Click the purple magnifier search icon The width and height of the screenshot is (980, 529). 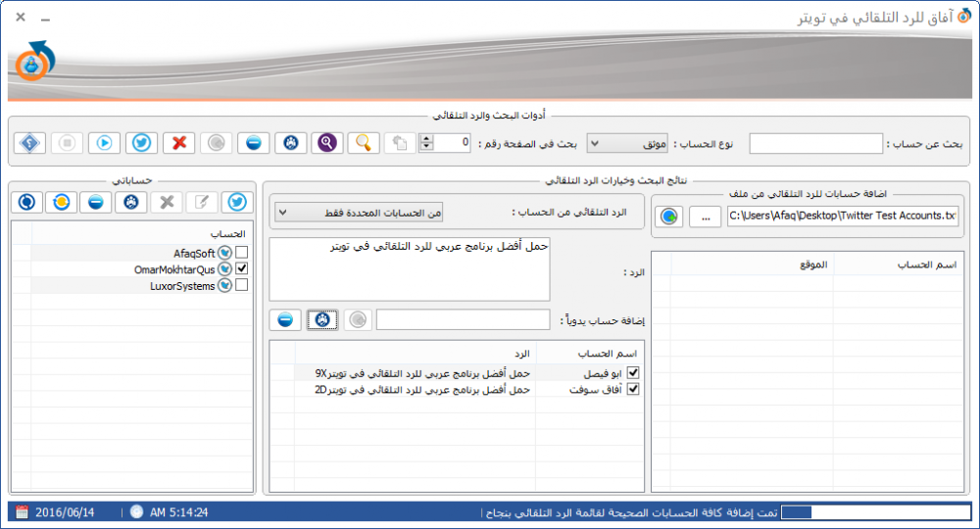point(327,143)
